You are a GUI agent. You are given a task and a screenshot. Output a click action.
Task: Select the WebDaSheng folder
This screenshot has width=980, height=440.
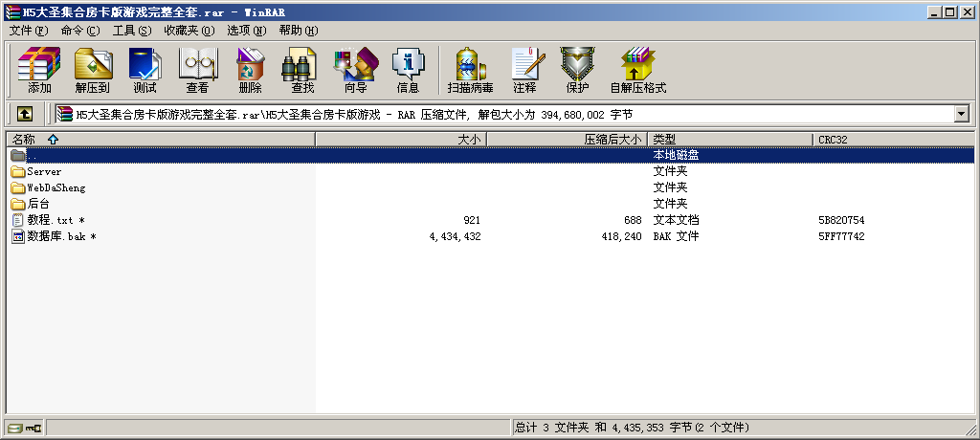pos(56,187)
